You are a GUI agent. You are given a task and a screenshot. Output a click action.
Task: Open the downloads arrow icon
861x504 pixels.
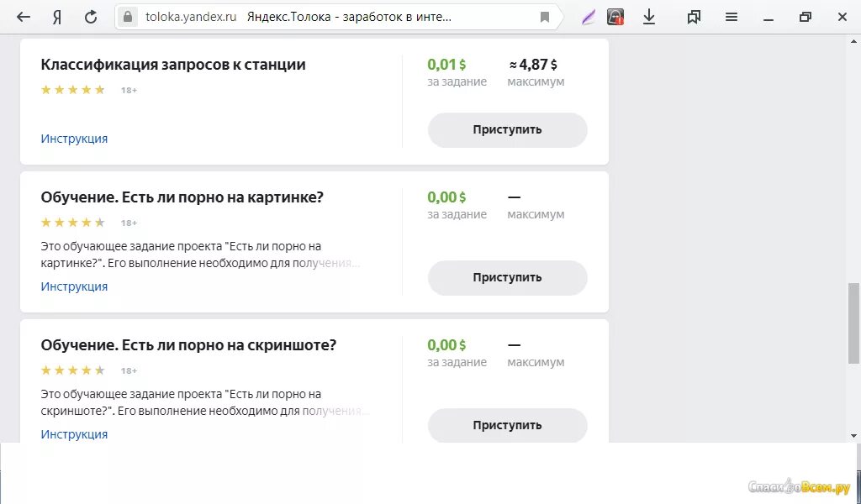(649, 17)
